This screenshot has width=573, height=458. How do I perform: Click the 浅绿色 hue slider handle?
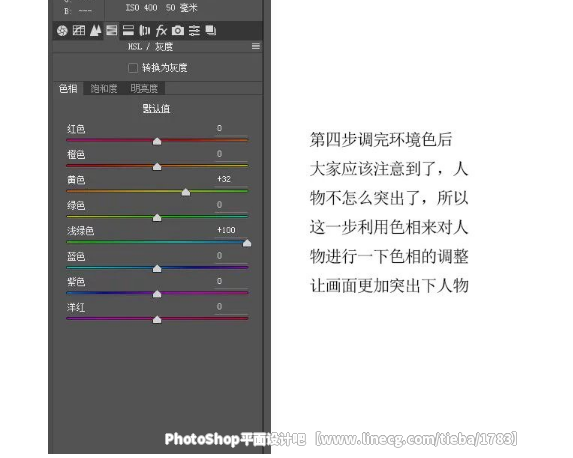click(x=247, y=243)
